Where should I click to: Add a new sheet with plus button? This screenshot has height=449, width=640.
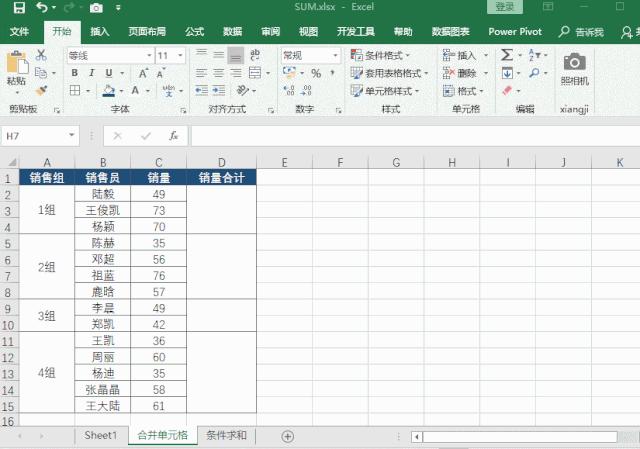click(287, 436)
